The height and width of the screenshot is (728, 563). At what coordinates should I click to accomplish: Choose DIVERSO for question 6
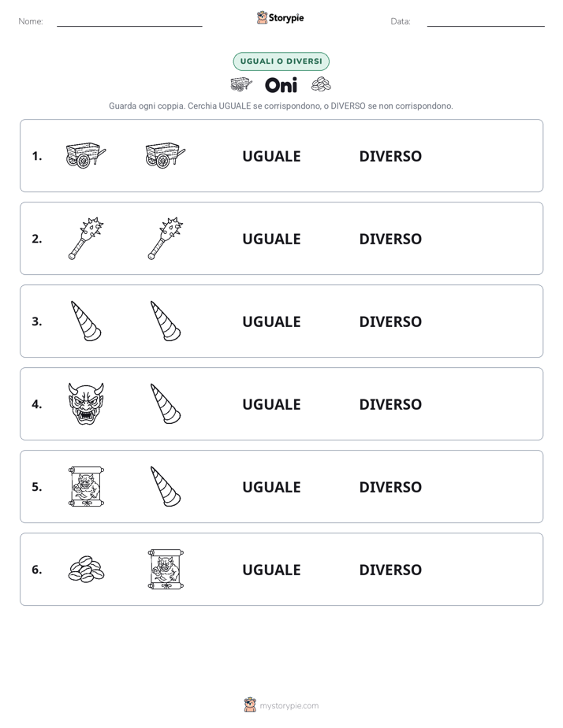point(390,570)
